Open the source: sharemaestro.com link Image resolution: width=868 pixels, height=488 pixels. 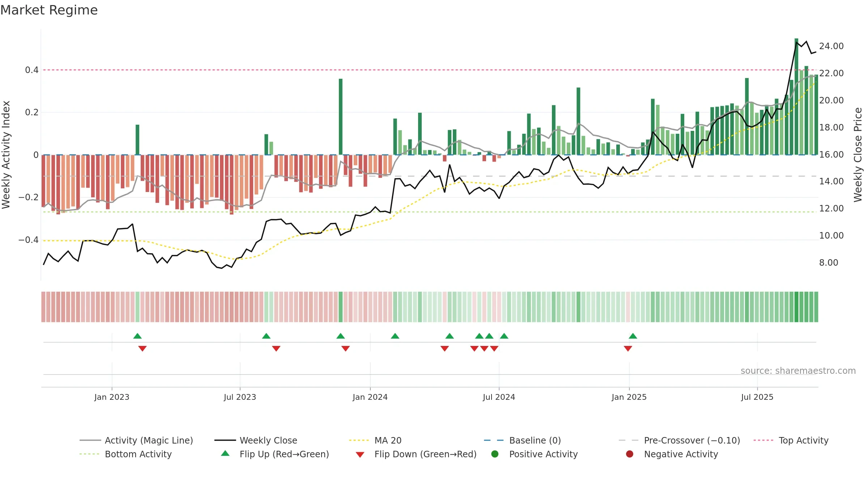coord(798,371)
